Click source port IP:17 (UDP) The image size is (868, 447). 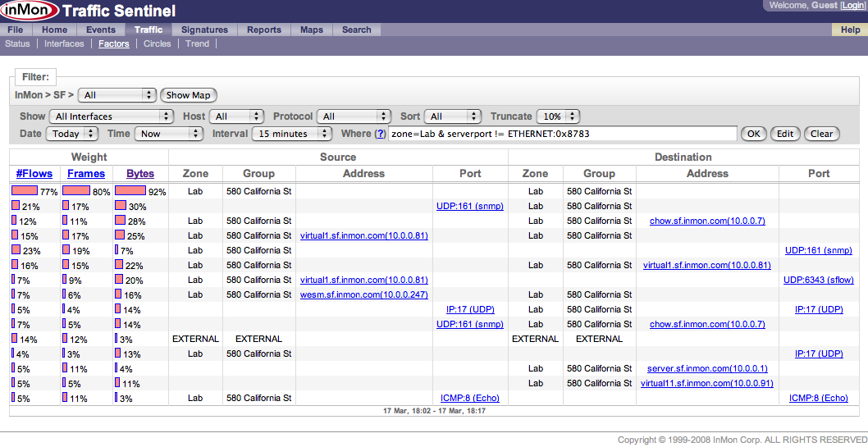[x=470, y=309]
